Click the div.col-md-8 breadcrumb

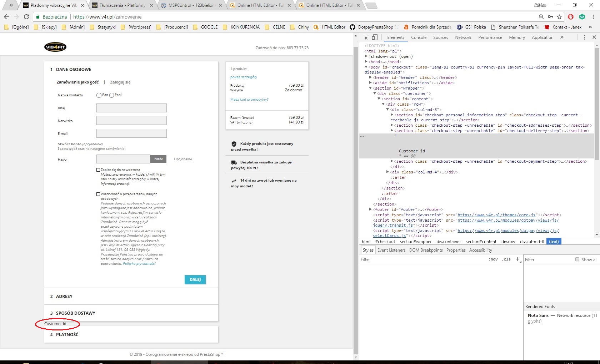(x=532, y=242)
